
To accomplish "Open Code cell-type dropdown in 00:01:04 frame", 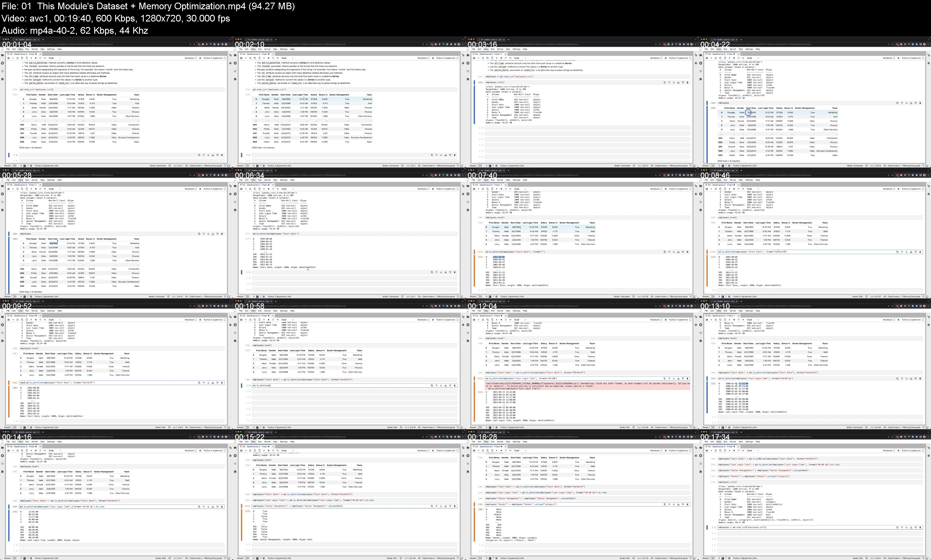I will click(x=55, y=58).
